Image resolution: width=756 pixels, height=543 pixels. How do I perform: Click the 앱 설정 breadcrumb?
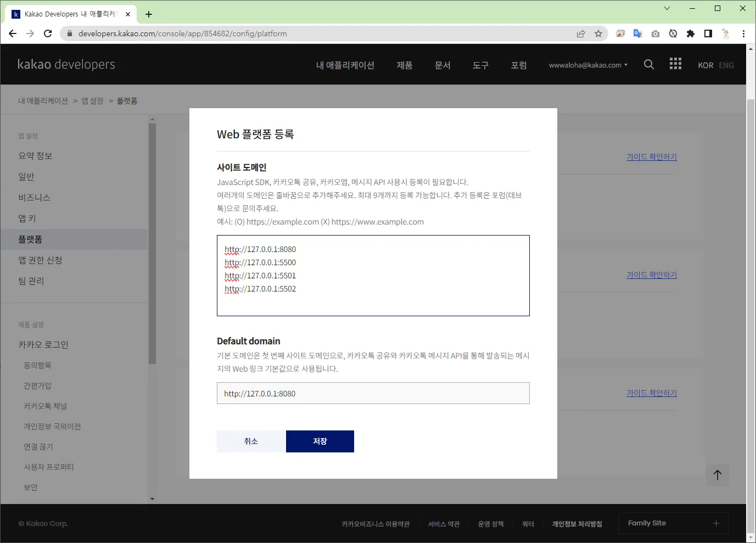[92, 101]
